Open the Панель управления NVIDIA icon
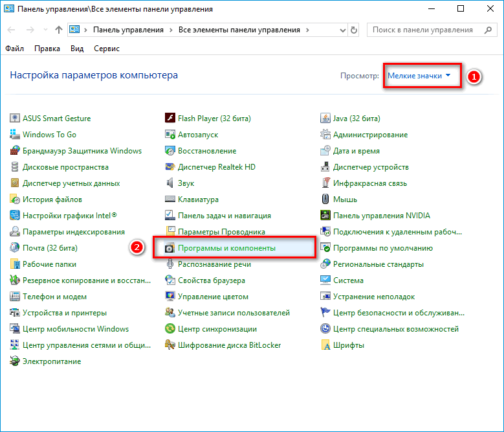504x432 pixels. pos(326,216)
